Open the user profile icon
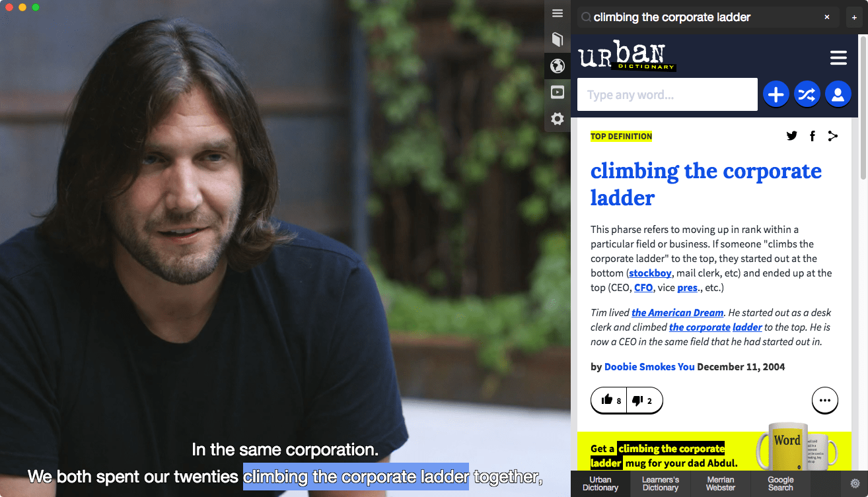Screen dimensions: 868x497 point(838,94)
